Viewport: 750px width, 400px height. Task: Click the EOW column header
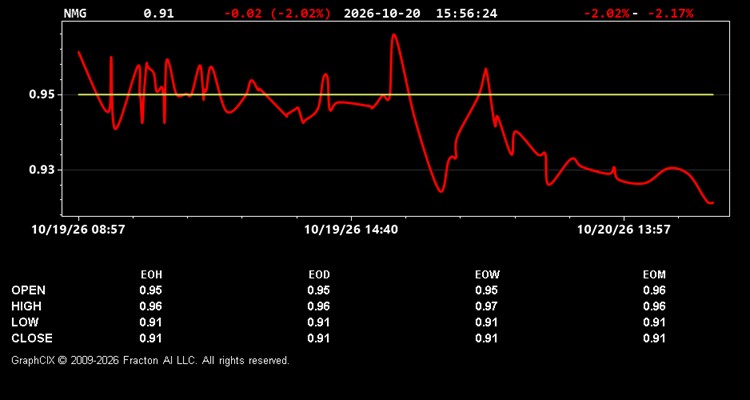487,275
